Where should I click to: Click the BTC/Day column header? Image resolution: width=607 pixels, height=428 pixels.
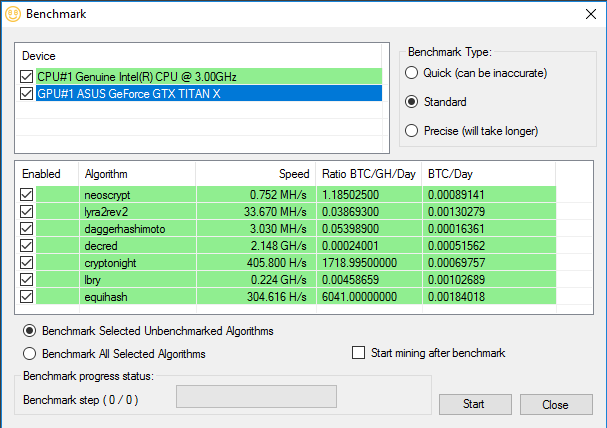point(450,174)
